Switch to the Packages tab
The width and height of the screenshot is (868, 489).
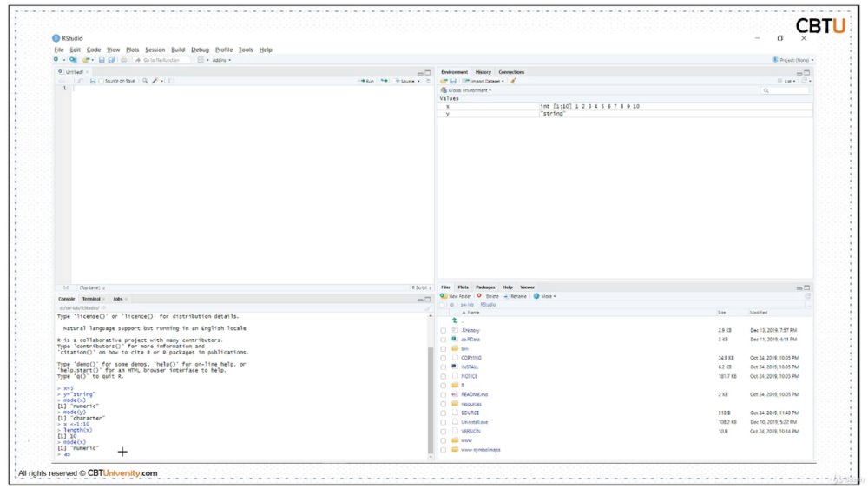click(x=485, y=287)
